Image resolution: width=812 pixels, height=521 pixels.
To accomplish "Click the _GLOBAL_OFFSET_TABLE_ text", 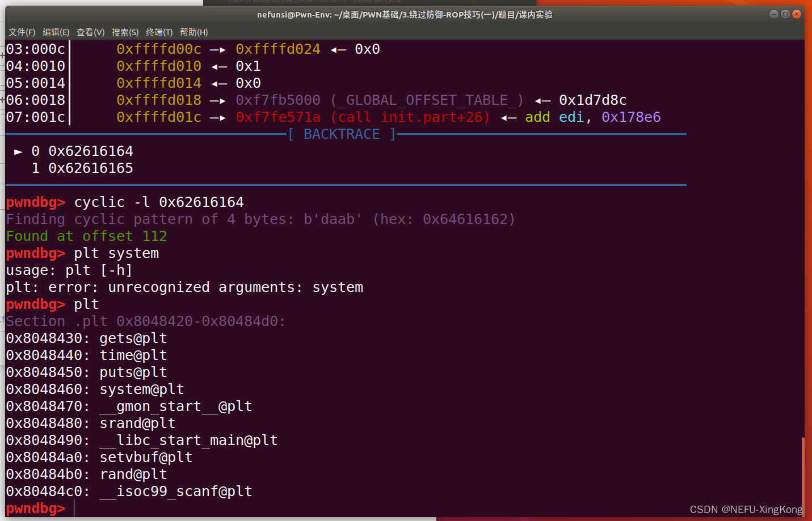I will tap(427, 100).
